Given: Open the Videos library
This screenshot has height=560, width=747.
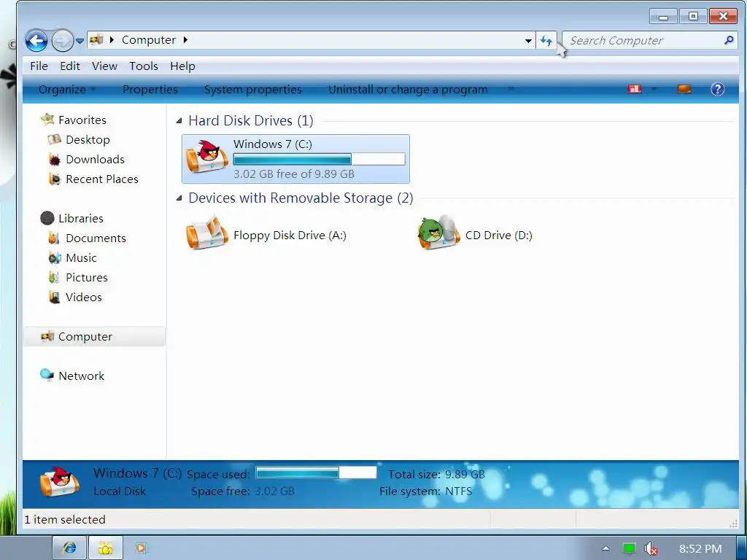Looking at the screenshot, I should pyautogui.click(x=84, y=297).
